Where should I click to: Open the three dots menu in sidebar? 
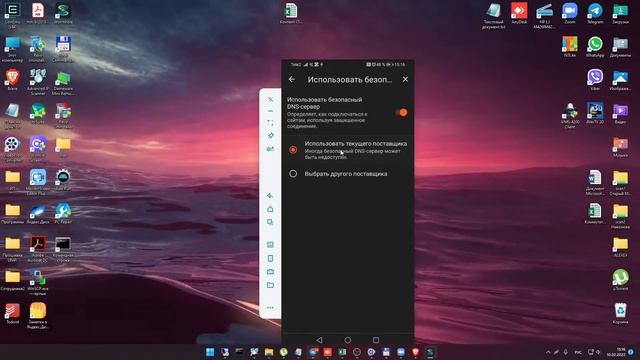coord(270,308)
